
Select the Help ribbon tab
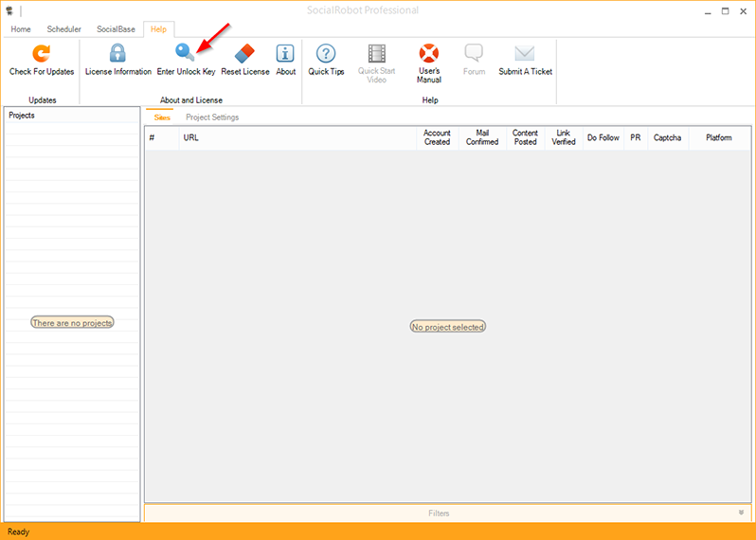[x=158, y=29]
